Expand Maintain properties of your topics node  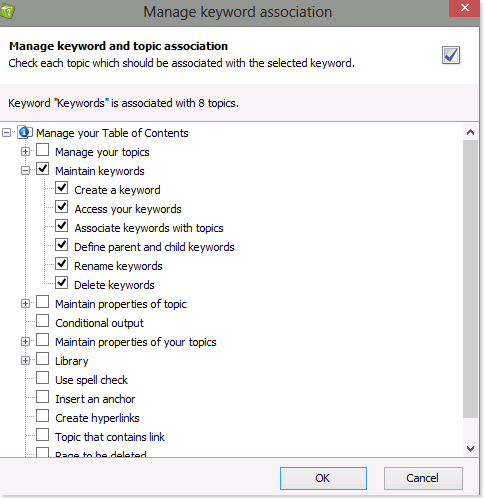25,342
